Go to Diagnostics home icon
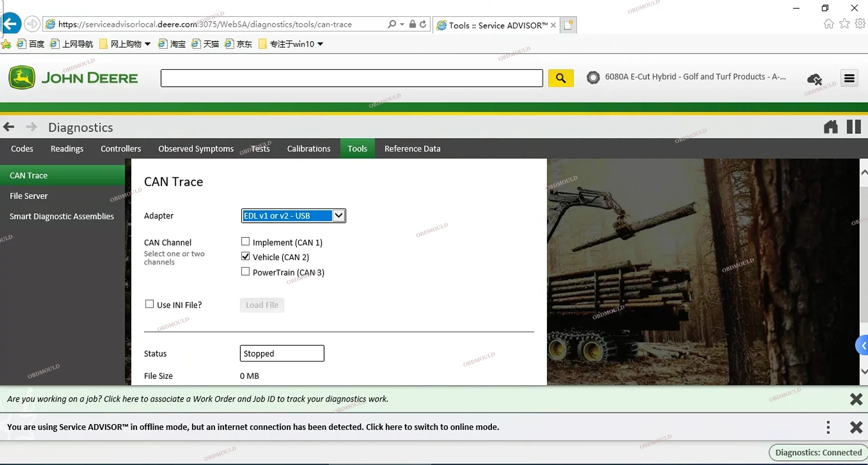 [x=830, y=127]
